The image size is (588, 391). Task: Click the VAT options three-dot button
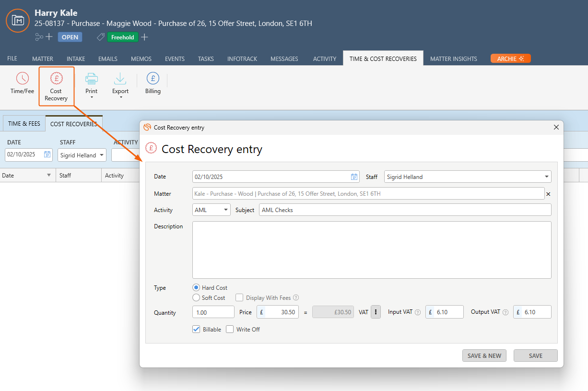coord(376,312)
